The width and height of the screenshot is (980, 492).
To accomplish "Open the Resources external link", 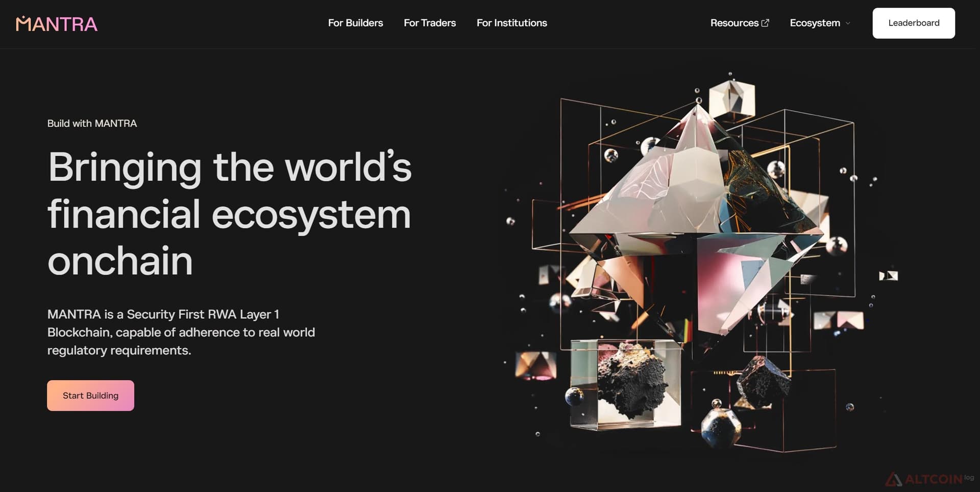I will click(740, 23).
